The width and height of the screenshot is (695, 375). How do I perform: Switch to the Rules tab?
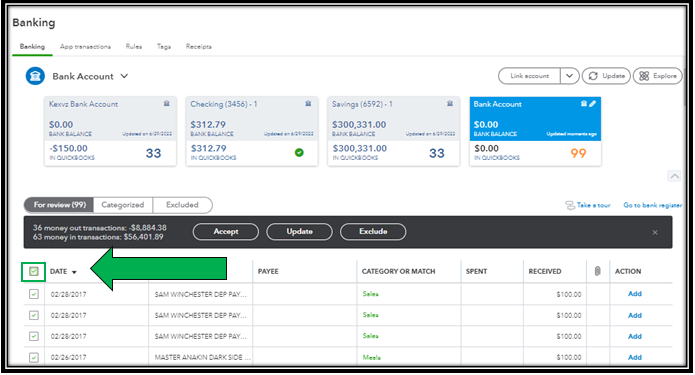coord(134,47)
